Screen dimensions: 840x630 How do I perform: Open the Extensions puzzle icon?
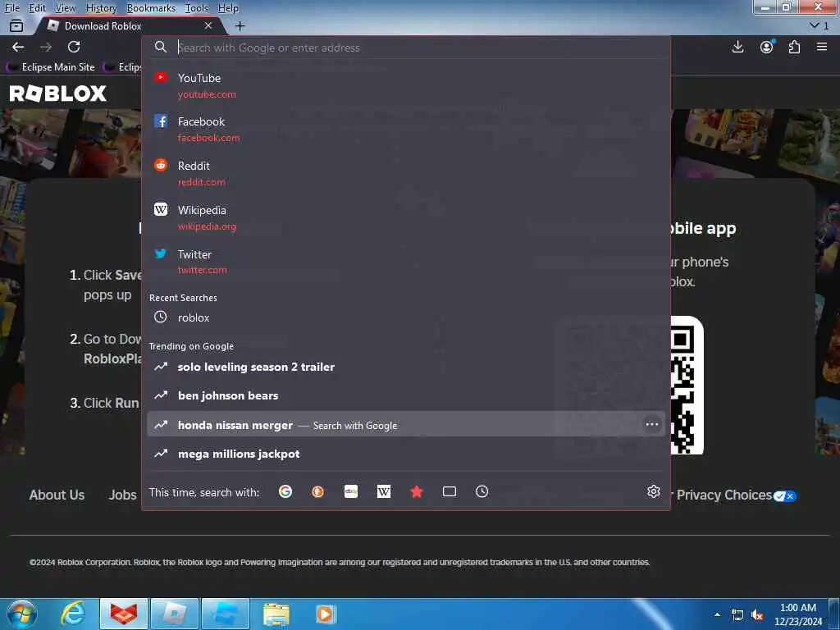pyautogui.click(x=794, y=47)
